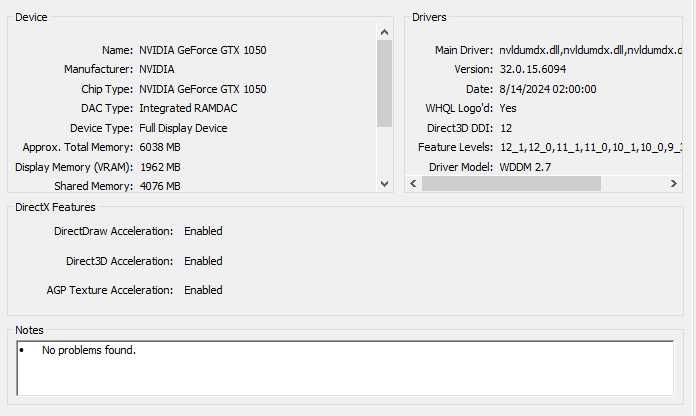Click the Device Type value Full Display Device
696x416 pixels.
click(x=183, y=128)
